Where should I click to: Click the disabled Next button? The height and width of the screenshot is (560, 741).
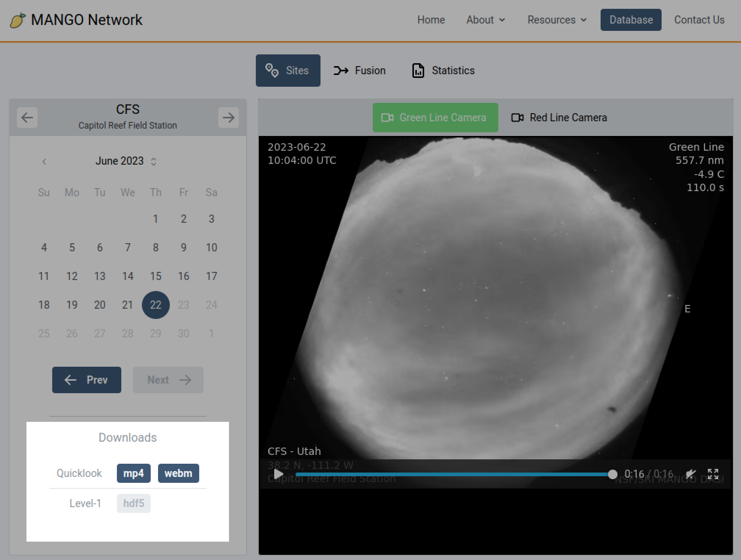168,380
